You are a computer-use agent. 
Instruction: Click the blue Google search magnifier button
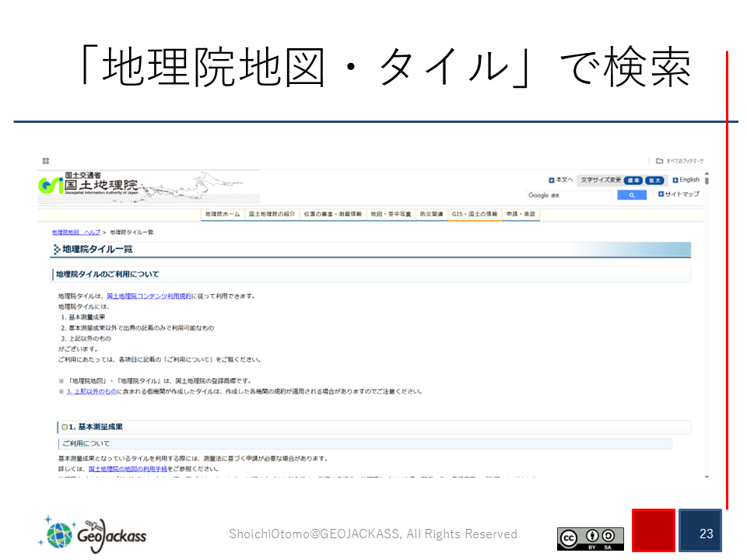click(632, 195)
